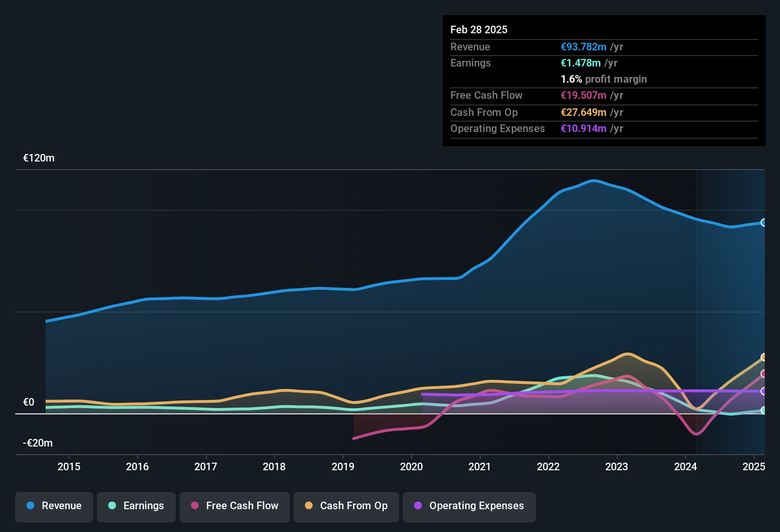
Task: Select the 2020 label on the time axis
Action: pyautogui.click(x=411, y=467)
